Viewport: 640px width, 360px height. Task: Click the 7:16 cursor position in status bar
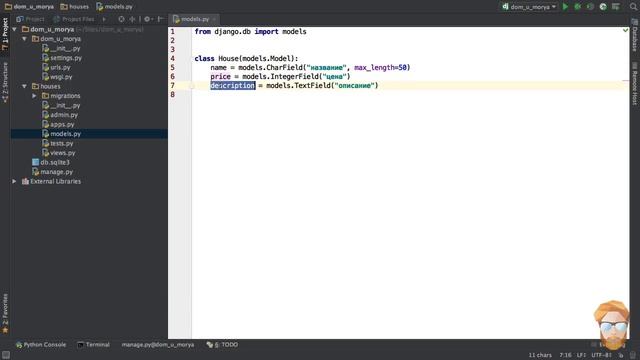click(x=565, y=355)
